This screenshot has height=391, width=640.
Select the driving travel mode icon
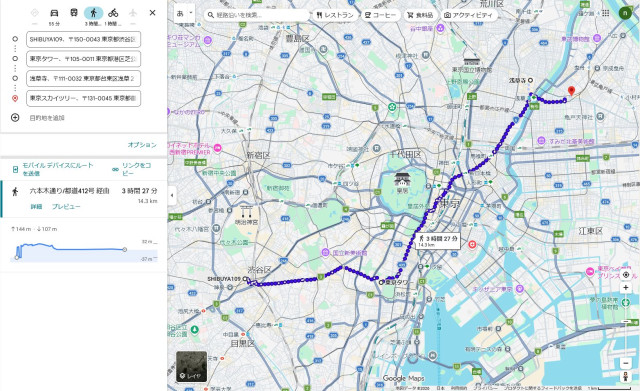[54, 13]
